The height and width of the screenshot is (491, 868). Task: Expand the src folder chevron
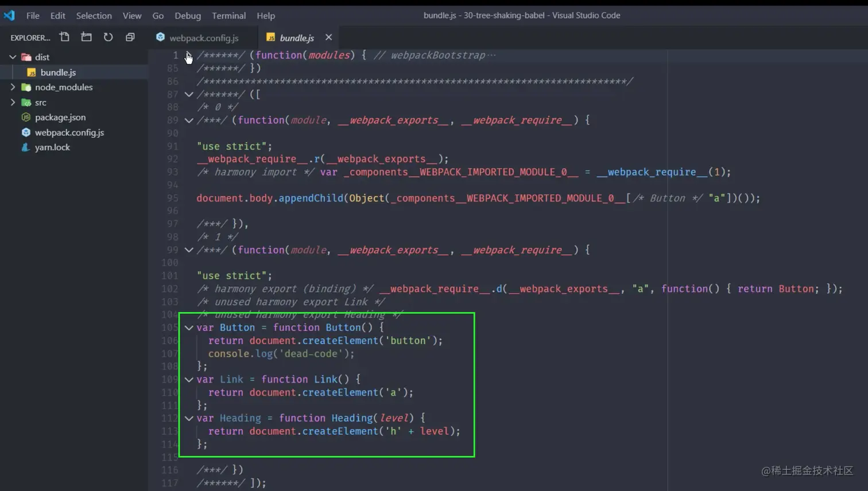click(13, 102)
